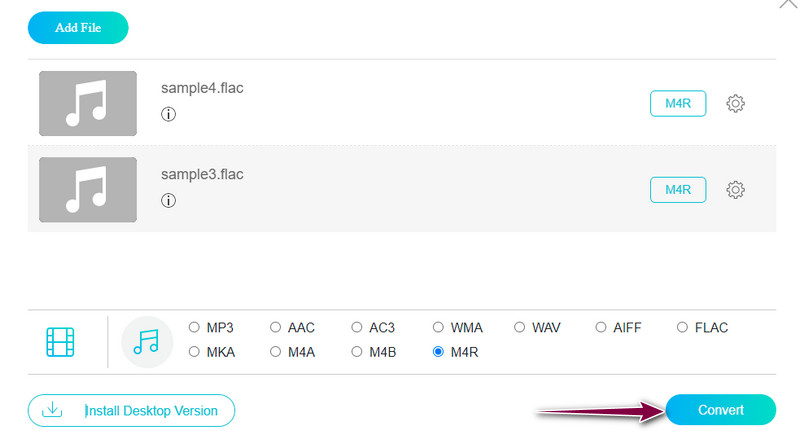The image size is (800, 444).
Task: Choose M4A output format
Action: 276,352
